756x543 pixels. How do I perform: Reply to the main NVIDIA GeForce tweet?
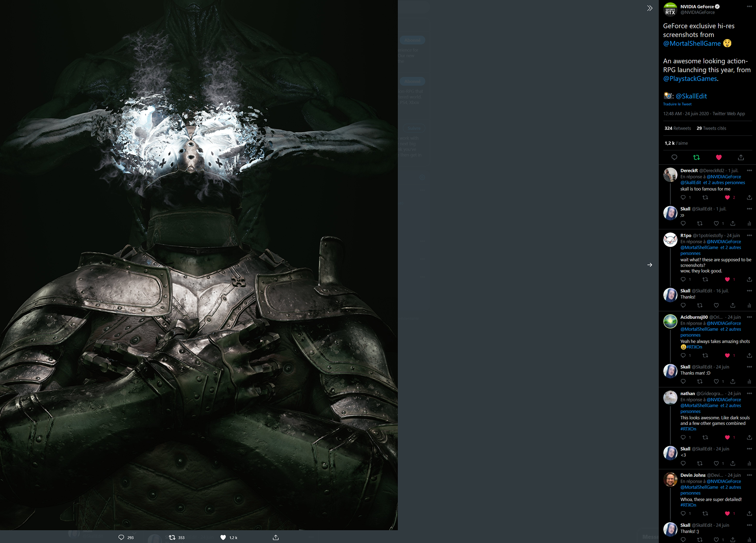pos(674,157)
